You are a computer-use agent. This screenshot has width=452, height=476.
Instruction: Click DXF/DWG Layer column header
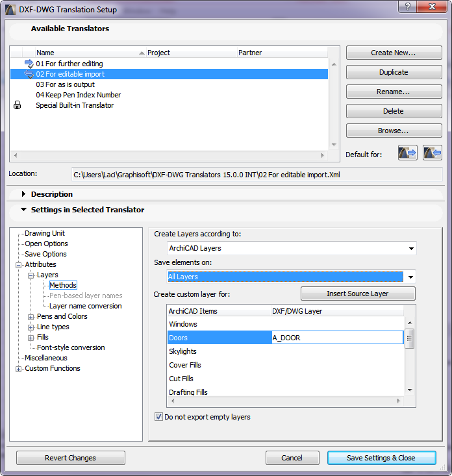tap(338, 311)
